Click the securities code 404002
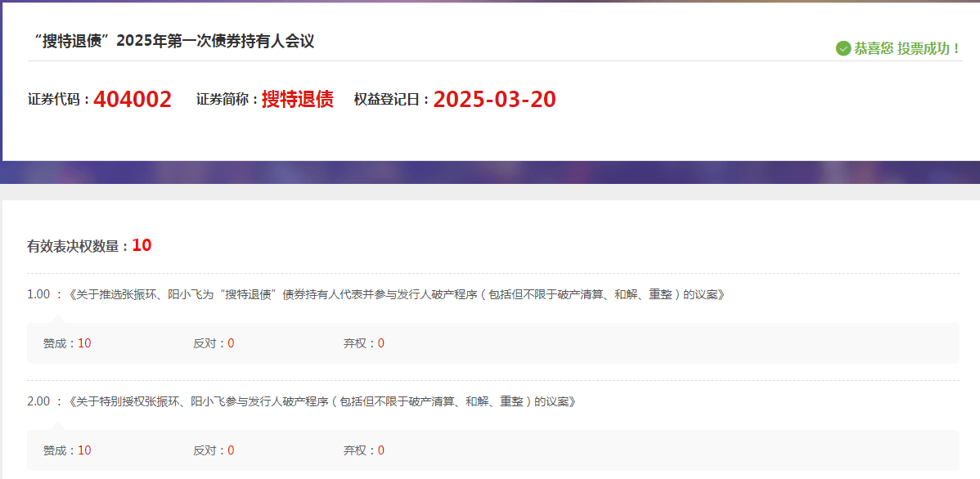980x479 pixels. coord(133,100)
